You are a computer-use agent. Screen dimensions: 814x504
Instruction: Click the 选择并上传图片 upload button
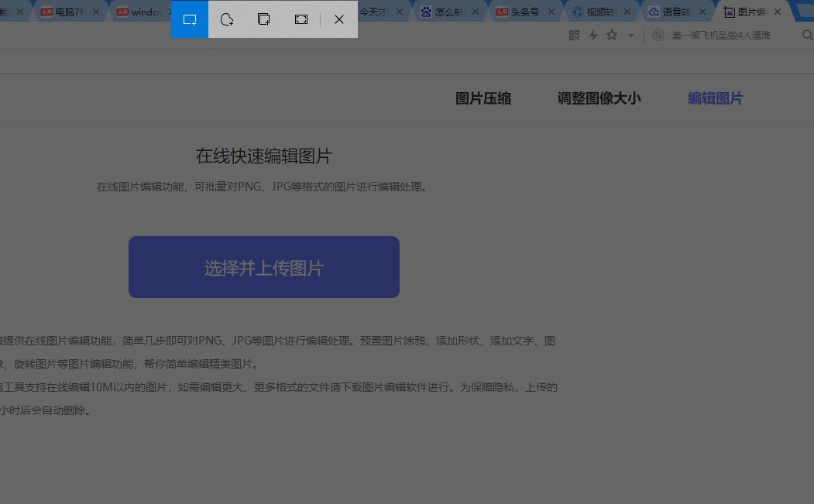point(263,266)
